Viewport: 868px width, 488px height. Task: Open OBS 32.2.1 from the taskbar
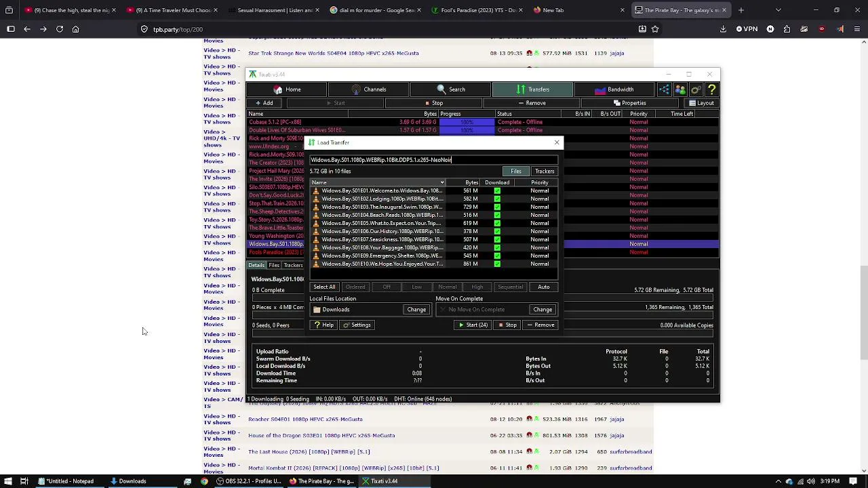pyautogui.click(x=248, y=481)
